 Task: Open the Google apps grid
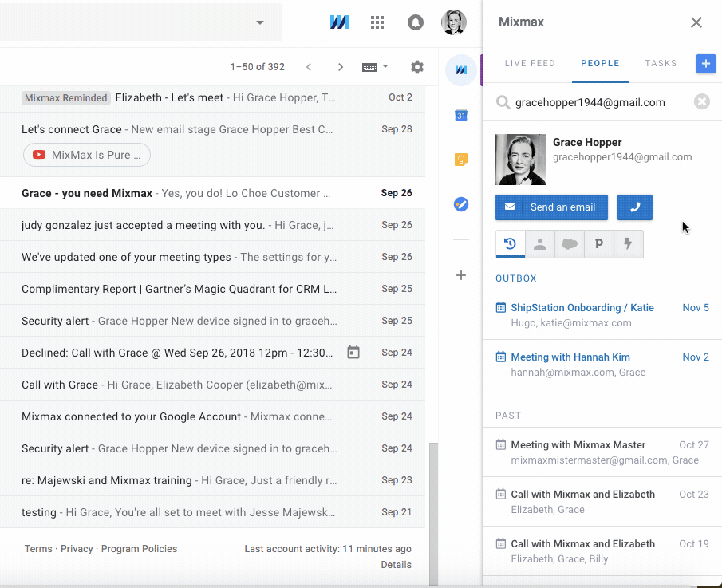coord(377,22)
